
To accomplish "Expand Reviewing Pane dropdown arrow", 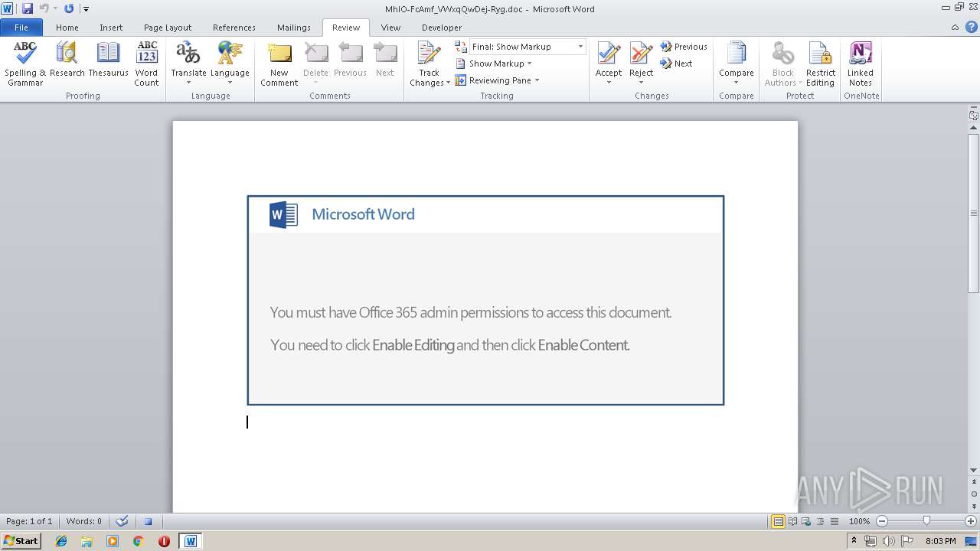I will (x=537, y=80).
